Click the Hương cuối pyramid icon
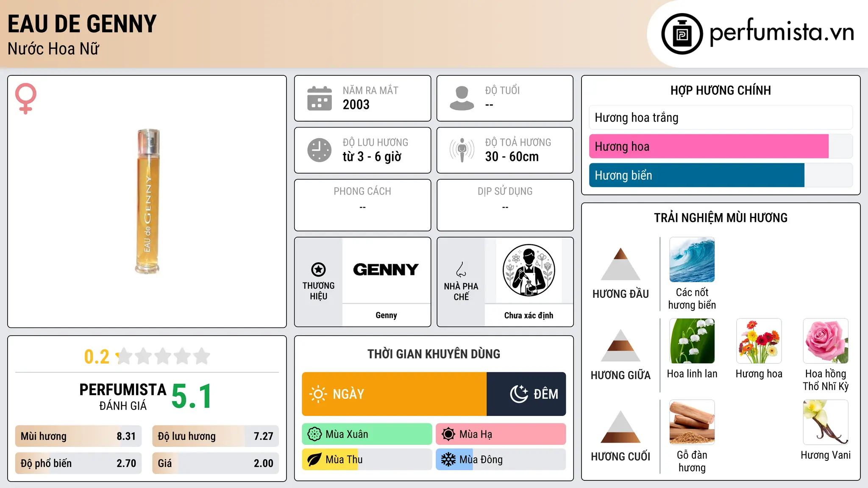The image size is (868, 488). click(620, 427)
